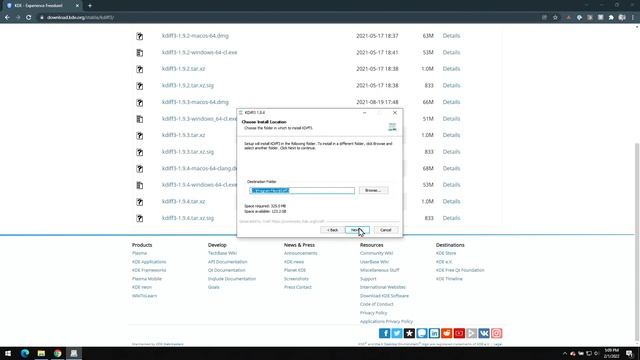The width and height of the screenshot is (640, 360).
Task: Open File Explorer from the taskbar
Action: click(x=41, y=353)
